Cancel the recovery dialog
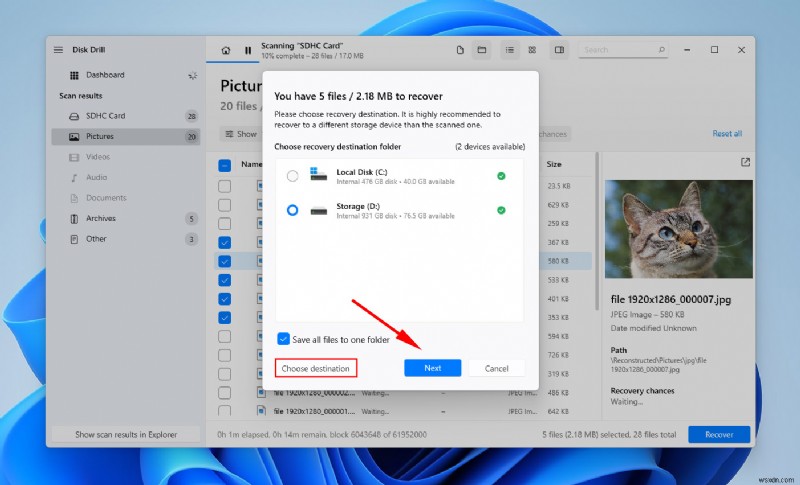This screenshot has height=485, width=800. [496, 368]
